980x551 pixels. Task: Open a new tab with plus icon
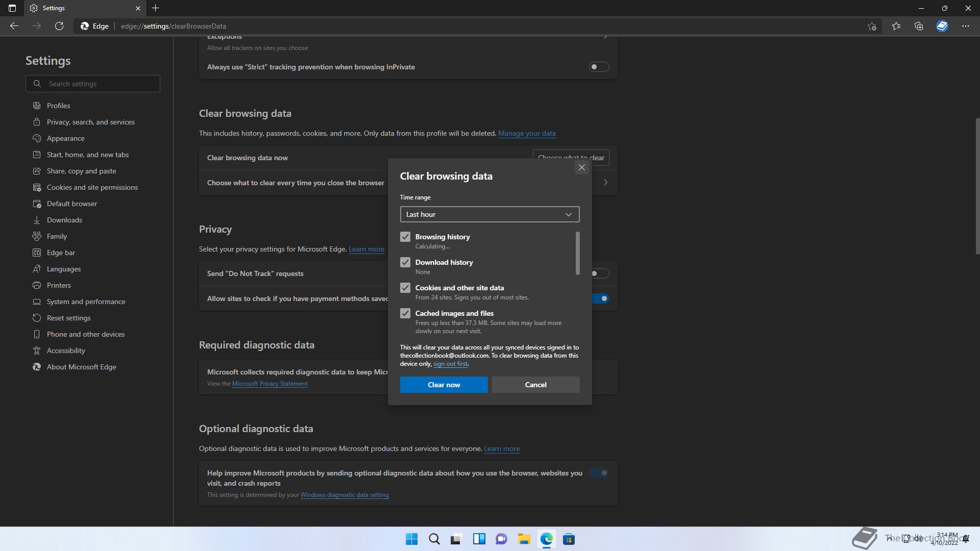(x=156, y=8)
